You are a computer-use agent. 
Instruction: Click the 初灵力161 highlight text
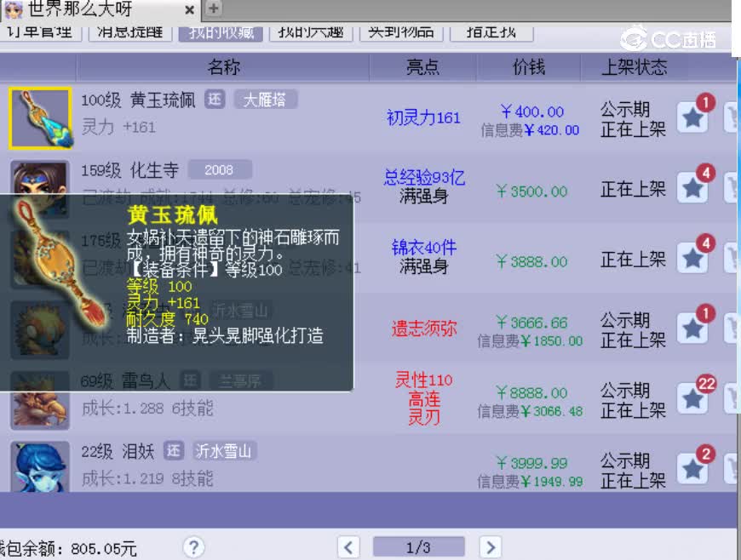pos(423,117)
